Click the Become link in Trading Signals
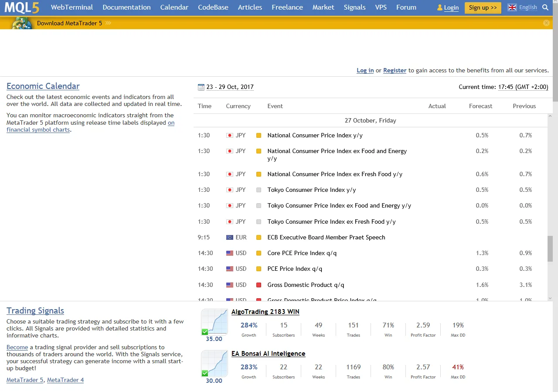 click(x=17, y=347)
